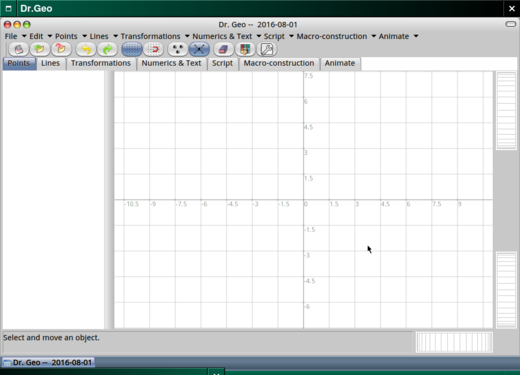
Task: Expand the arrow next to the Script menu
Action: click(x=291, y=36)
